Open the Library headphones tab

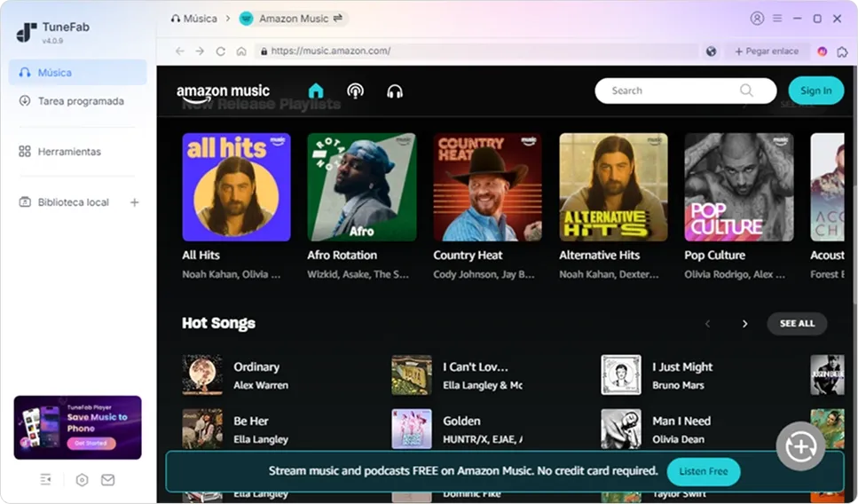[x=395, y=91]
